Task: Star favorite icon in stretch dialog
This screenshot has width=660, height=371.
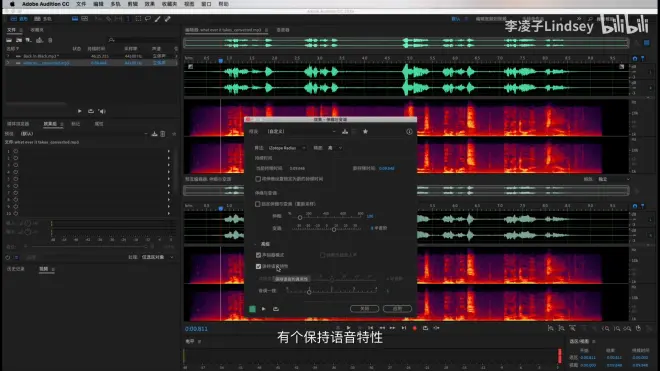Action: click(x=365, y=131)
